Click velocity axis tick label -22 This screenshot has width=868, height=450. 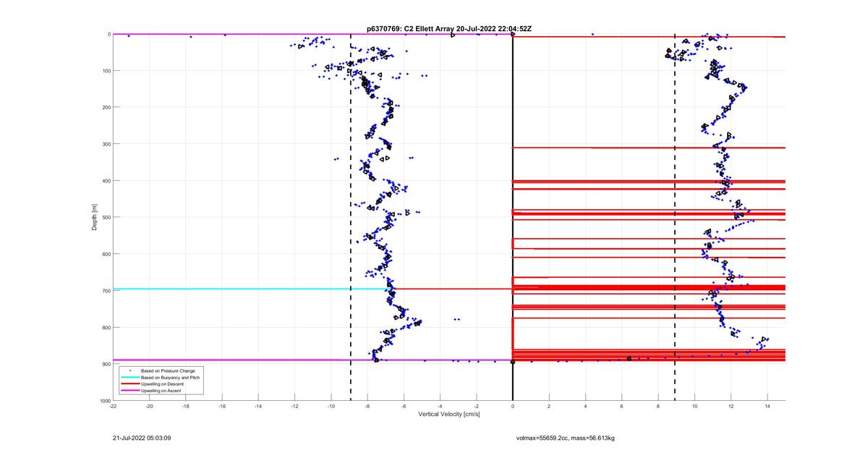coord(114,407)
